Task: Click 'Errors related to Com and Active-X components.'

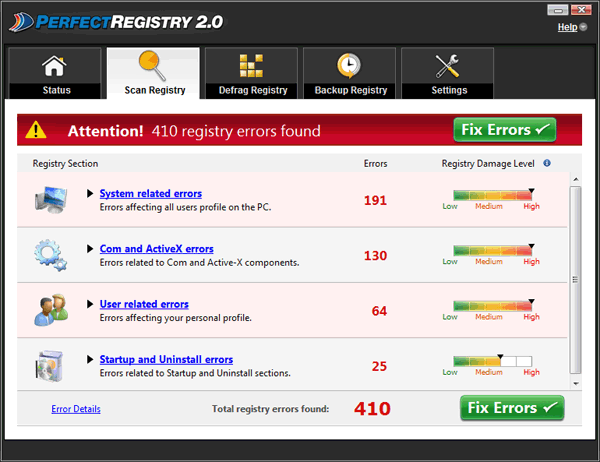Action: tap(199, 263)
